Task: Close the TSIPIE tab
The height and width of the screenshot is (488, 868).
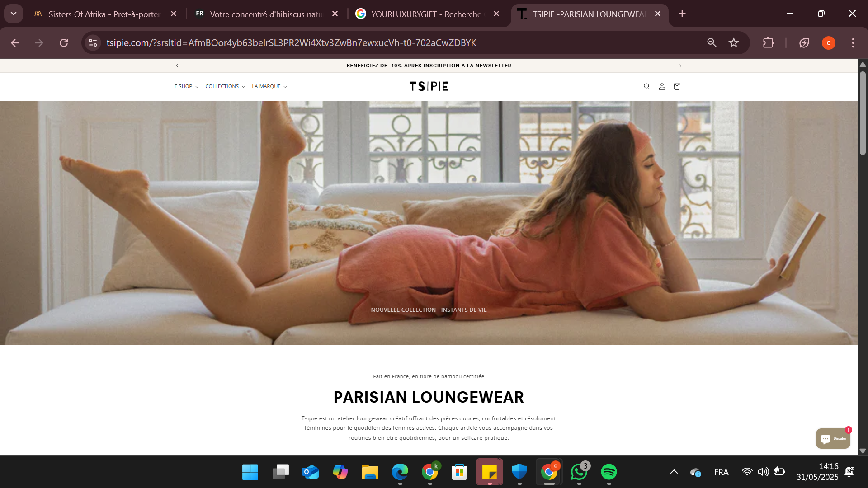Action: click(658, 14)
